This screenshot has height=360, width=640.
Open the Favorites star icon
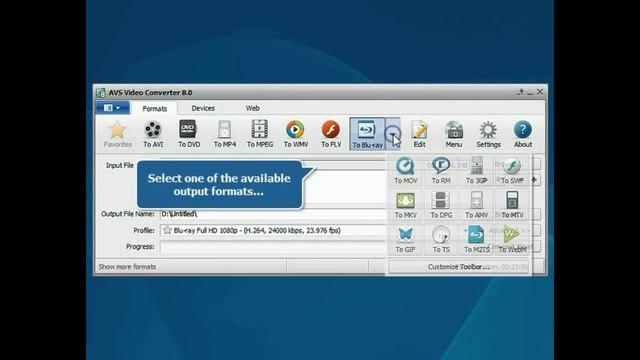[x=118, y=134]
